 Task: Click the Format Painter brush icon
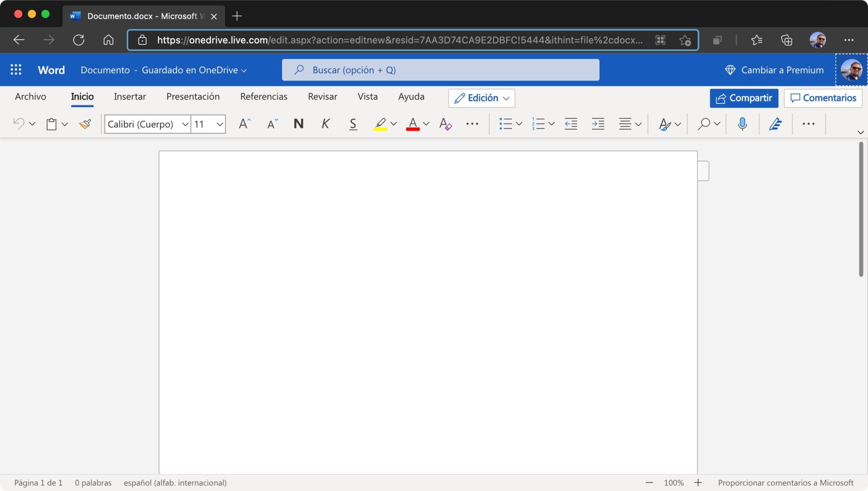pos(85,124)
